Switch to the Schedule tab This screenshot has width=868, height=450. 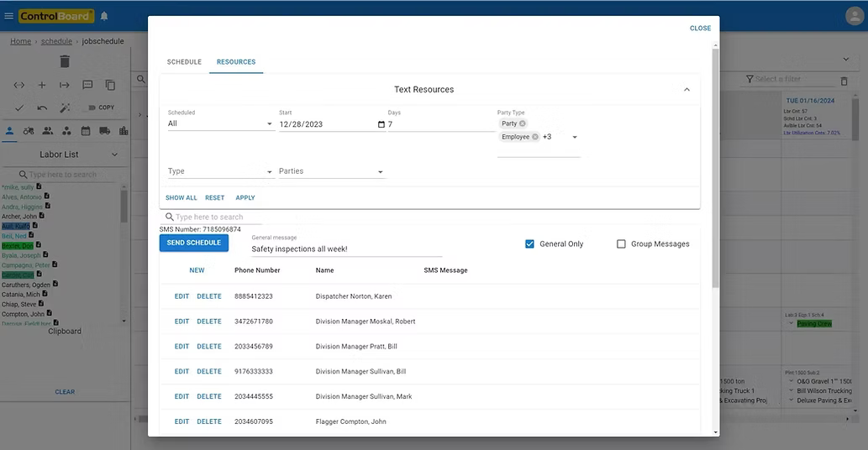[x=184, y=62]
